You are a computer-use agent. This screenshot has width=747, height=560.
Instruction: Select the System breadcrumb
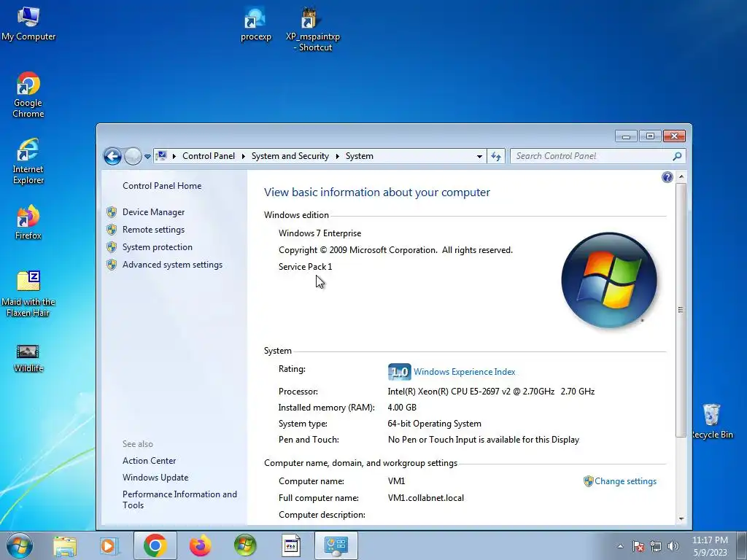point(359,156)
